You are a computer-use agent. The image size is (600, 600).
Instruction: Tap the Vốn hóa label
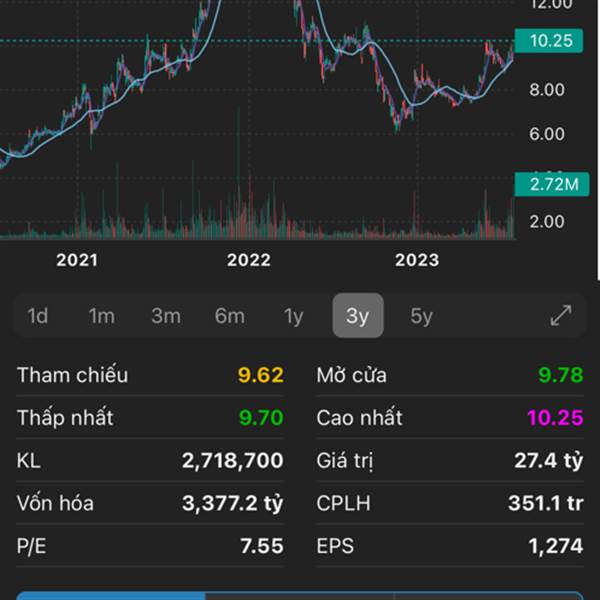pyautogui.click(x=55, y=503)
